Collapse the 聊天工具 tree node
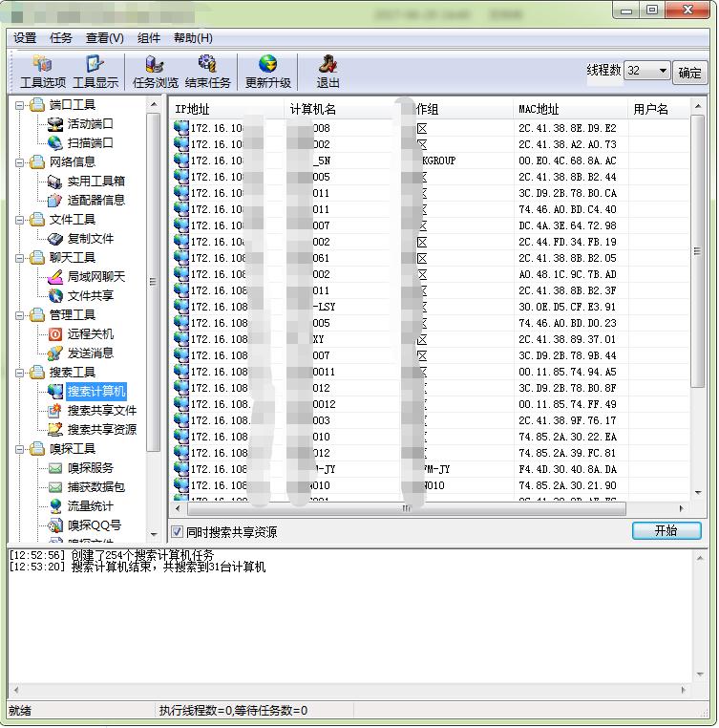This screenshot has height=728, width=719. (19, 258)
